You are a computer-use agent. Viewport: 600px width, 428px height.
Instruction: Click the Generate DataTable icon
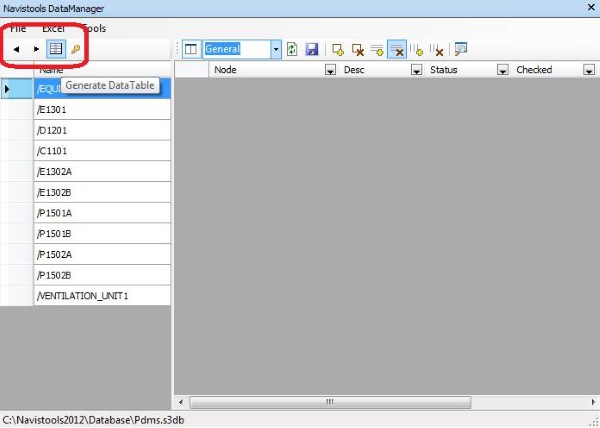point(55,48)
